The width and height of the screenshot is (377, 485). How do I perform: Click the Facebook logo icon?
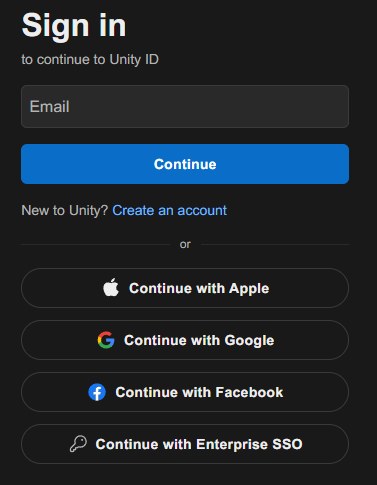pos(97,392)
